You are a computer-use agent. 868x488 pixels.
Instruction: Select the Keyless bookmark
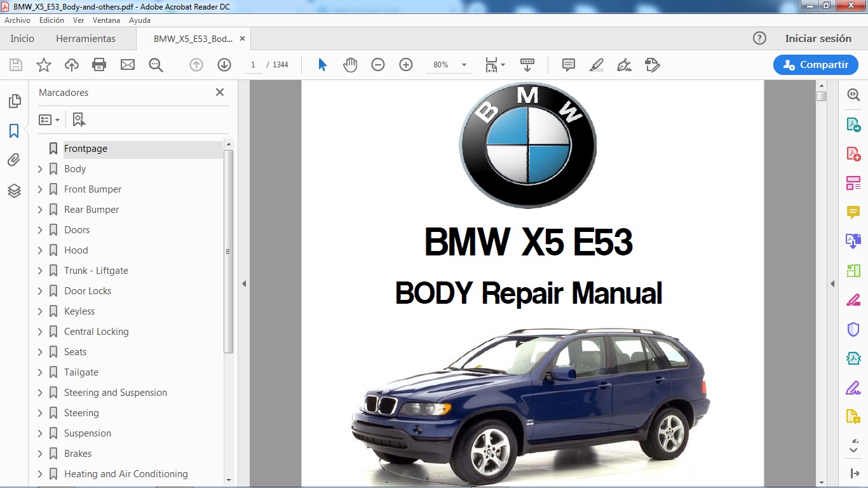79,311
